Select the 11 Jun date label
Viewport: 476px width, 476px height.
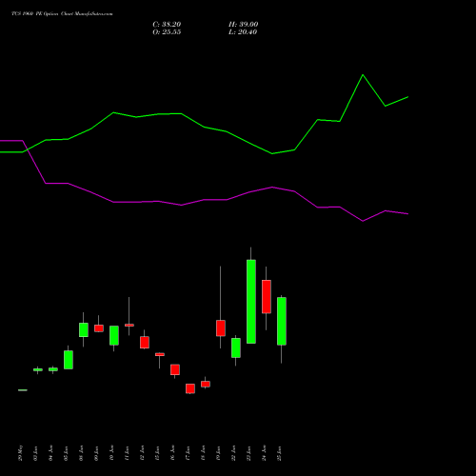128,453
